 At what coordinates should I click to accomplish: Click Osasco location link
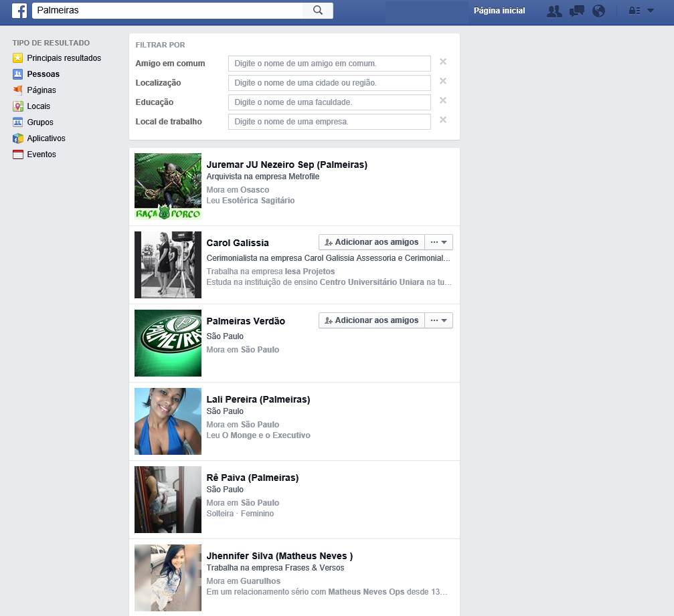click(x=254, y=189)
